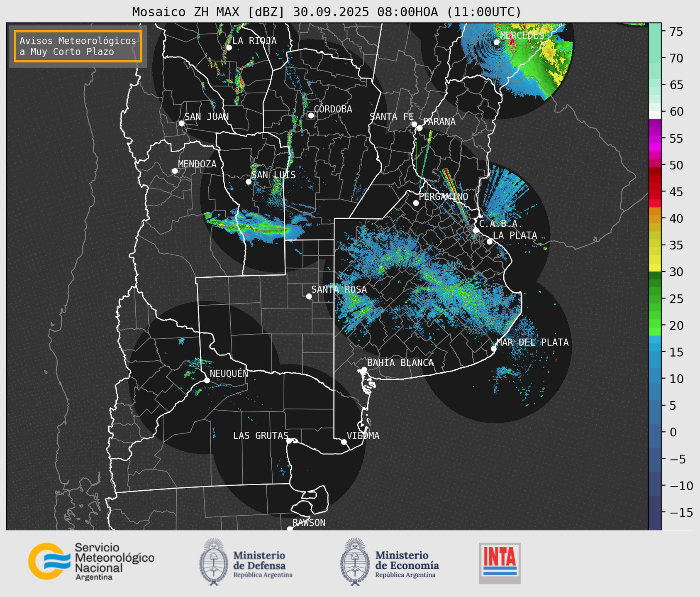Click the 'LAS GRUTAS' map label
Image resolution: width=700 pixels, height=597 pixels.
261,436
